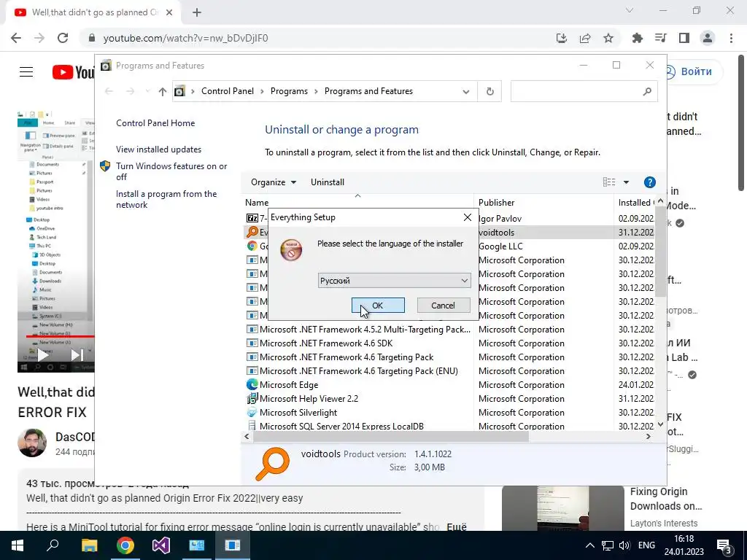Open Windows taskbar search
This screenshot has width=747, height=560.
point(53,545)
